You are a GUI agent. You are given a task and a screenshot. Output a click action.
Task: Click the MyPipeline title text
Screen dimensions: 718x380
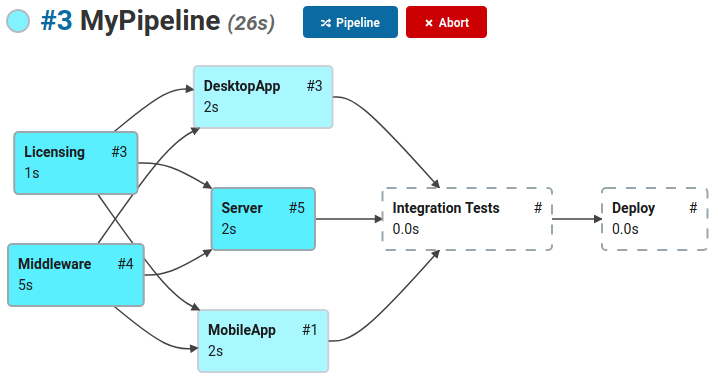pyautogui.click(x=150, y=22)
